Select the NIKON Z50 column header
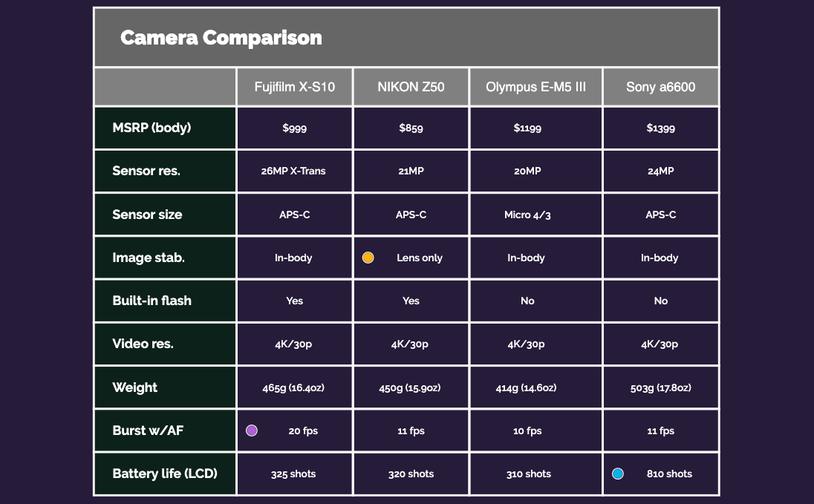The width and height of the screenshot is (814, 504). coord(411,87)
